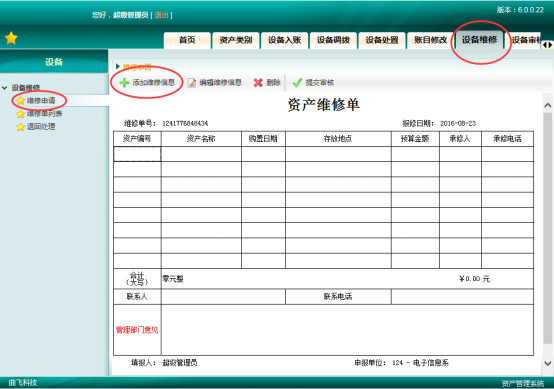This screenshot has height=389, width=554.
Task: Click the star icon beside 维修申请
Action: pos(20,101)
